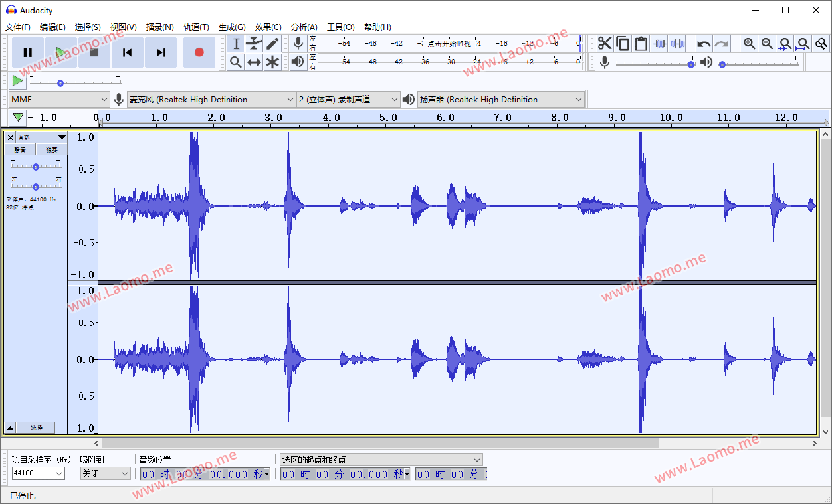Skip to end of the project
Screen dimensions: 832x504
point(161,52)
